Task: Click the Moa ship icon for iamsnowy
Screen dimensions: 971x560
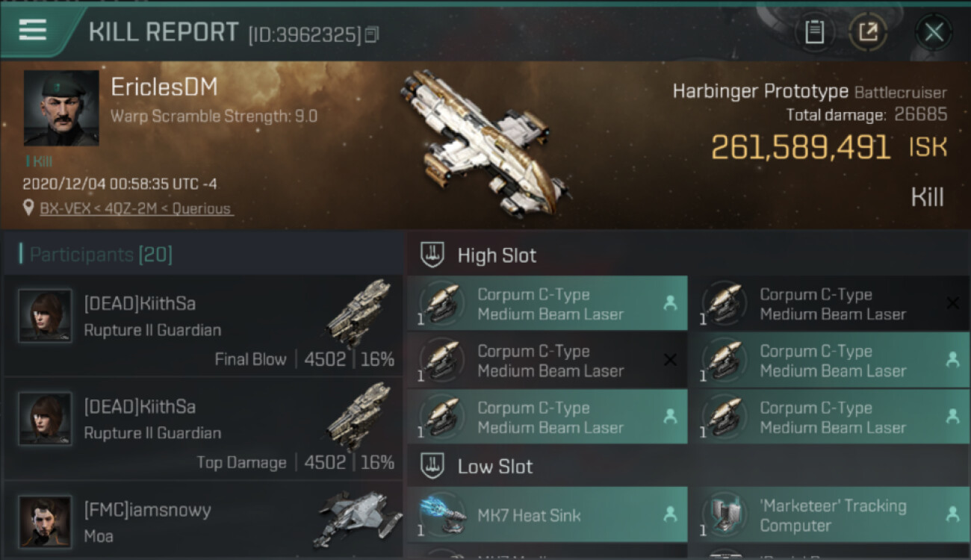Action: coord(357,519)
